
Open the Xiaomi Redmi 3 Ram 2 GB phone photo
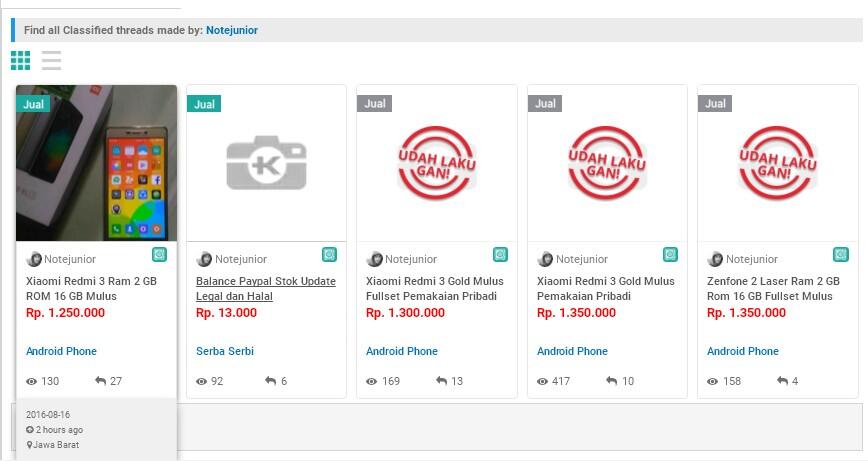coord(96,163)
